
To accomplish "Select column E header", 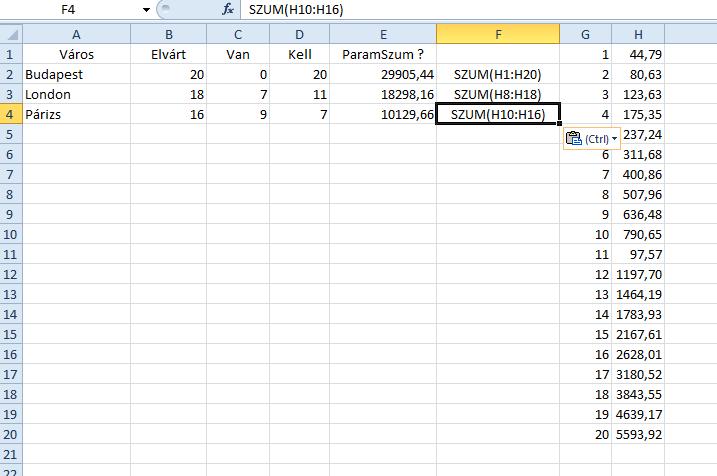I will 383,34.
